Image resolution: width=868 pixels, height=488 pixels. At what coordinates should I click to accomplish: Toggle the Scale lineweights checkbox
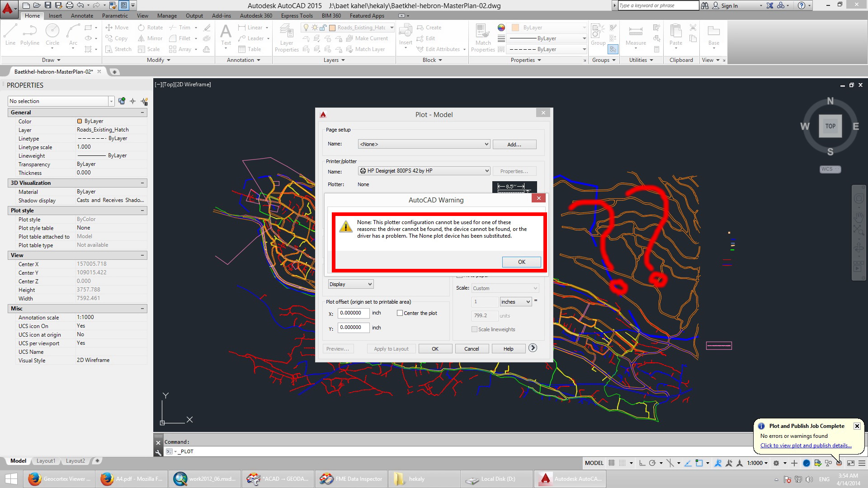[474, 329]
